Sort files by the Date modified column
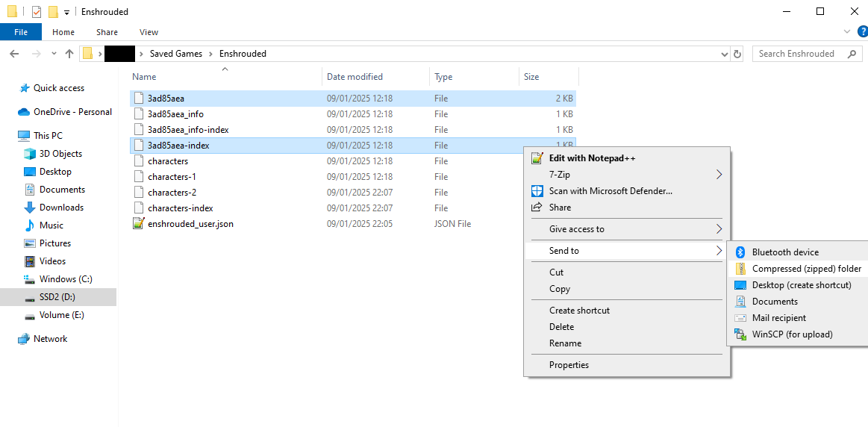Screen dimensions: 868x427 click(355, 77)
